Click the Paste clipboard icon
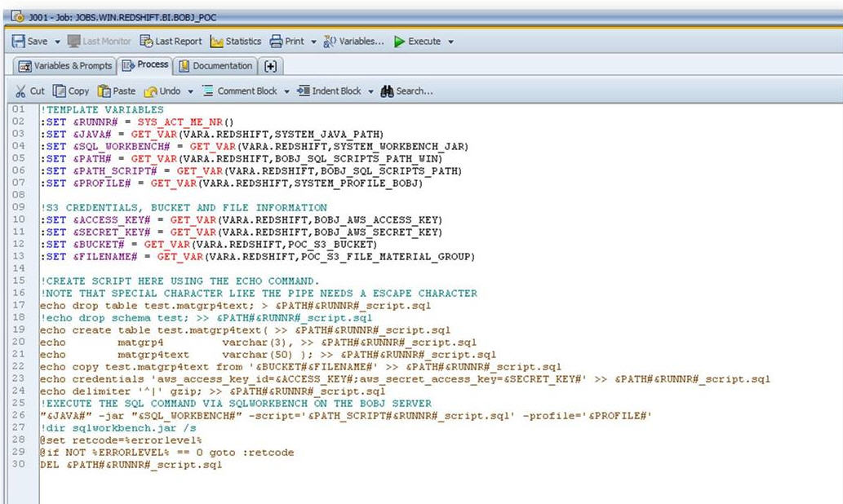Image resolution: width=843 pixels, height=504 pixels. (x=104, y=91)
